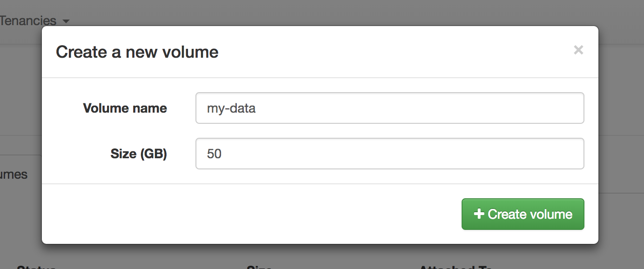Click the plus icon on Create volume button

478,214
